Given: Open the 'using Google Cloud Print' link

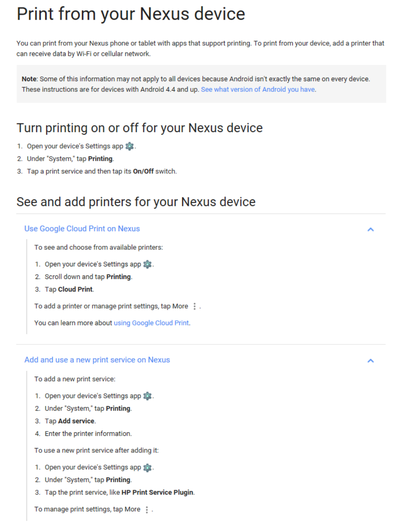Looking at the screenshot, I should click(151, 323).
